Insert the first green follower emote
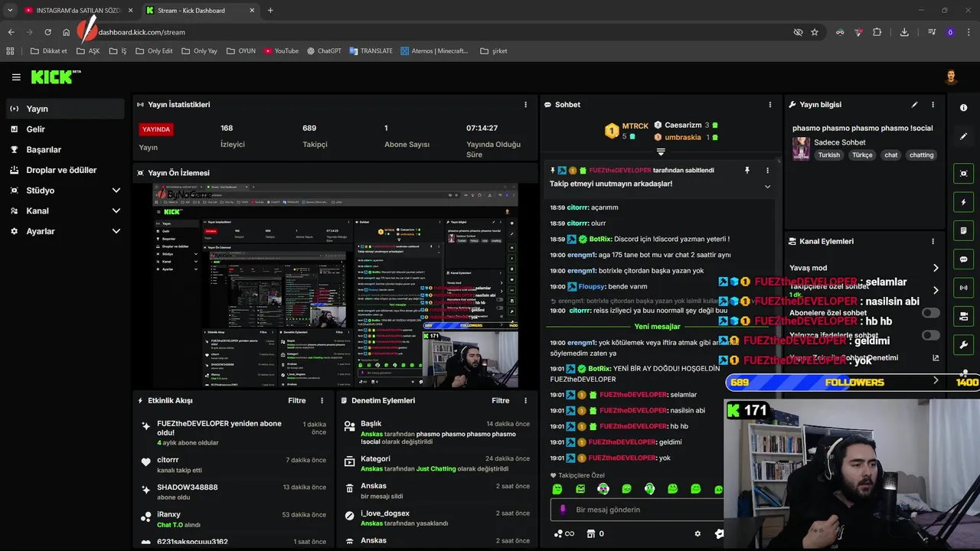This screenshot has width=980, height=551. pyautogui.click(x=557, y=489)
